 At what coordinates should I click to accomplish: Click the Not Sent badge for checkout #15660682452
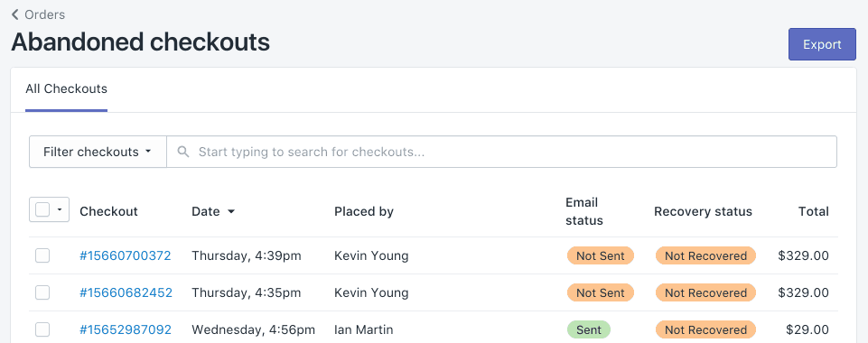click(x=600, y=292)
